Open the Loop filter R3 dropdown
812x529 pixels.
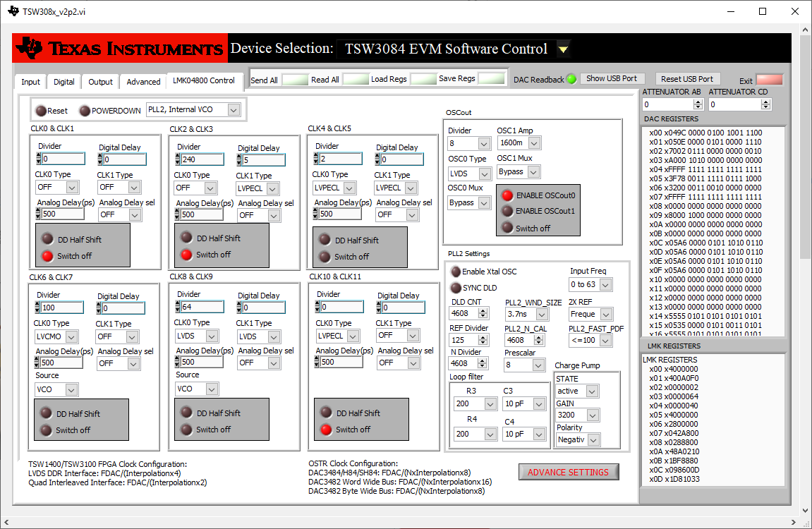(x=490, y=403)
